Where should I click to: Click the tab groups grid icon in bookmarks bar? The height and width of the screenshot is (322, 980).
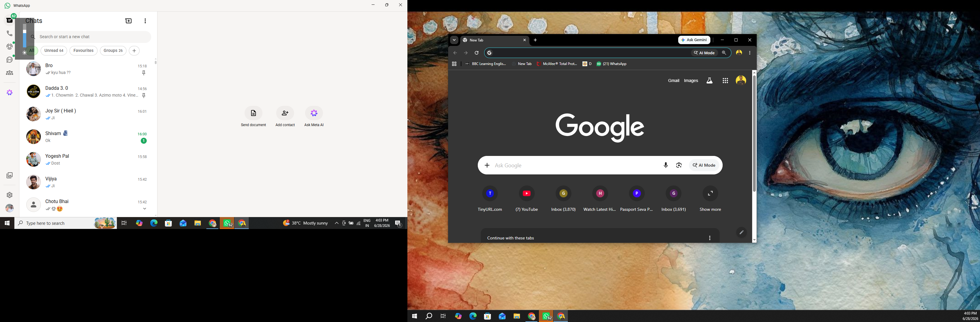(x=454, y=64)
